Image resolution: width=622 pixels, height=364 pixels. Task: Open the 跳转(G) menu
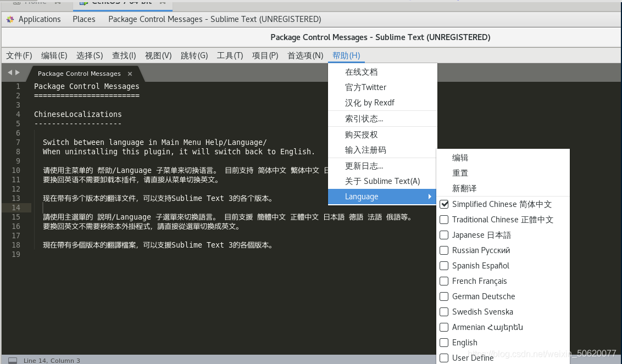(195, 55)
